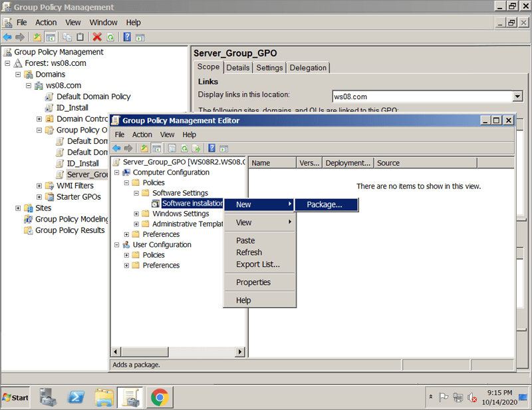Click the Refresh icon in Editor toolbar
Screen dimensions: 532x410
click(184, 148)
